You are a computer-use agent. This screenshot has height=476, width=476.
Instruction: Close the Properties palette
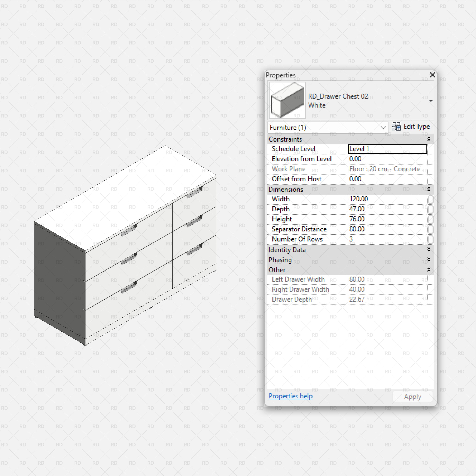coord(432,75)
